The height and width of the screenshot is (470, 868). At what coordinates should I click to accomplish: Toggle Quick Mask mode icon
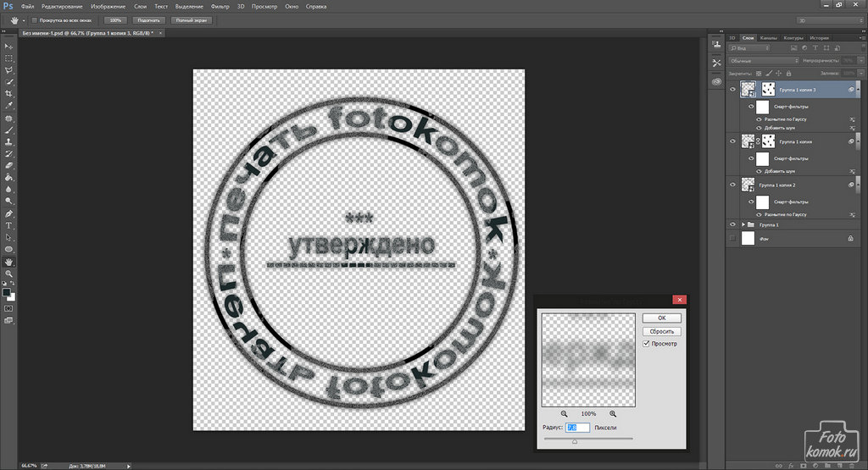click(8, 308)
